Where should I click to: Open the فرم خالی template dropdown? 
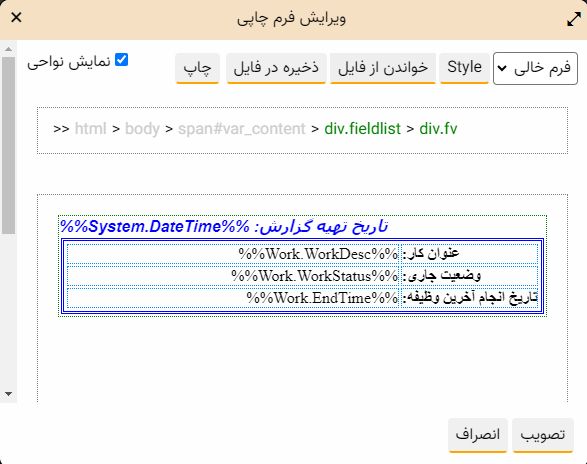tap(535, 69)
